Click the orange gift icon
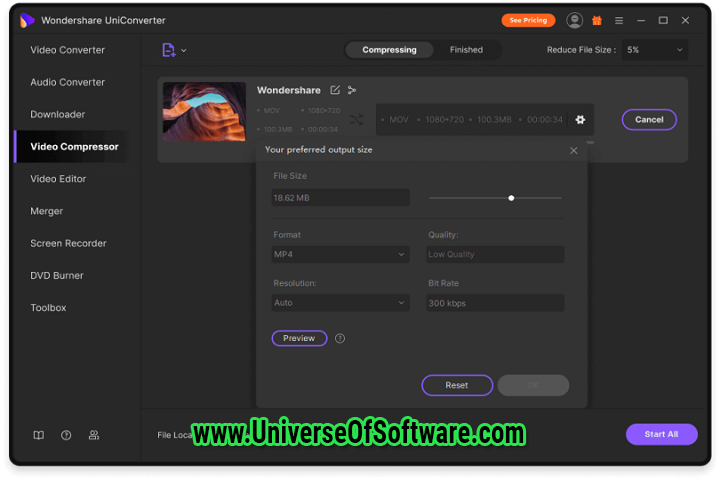Screen dimensions: 720x480 click(597, 20)
